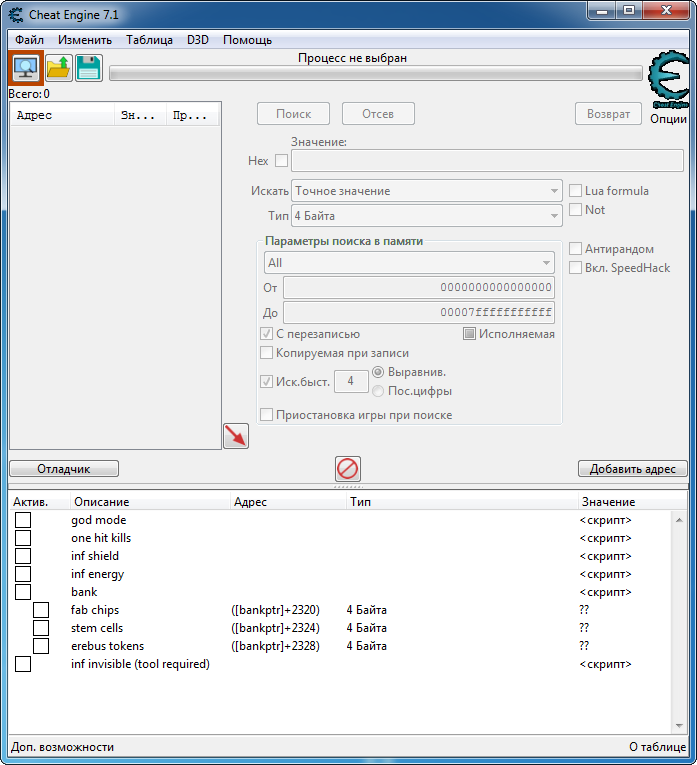Click the Адрес column header in results

62,115
